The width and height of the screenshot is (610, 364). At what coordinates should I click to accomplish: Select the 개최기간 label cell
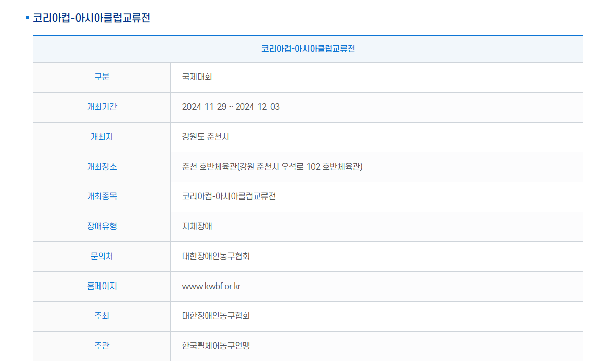click(x=102, y=107)
